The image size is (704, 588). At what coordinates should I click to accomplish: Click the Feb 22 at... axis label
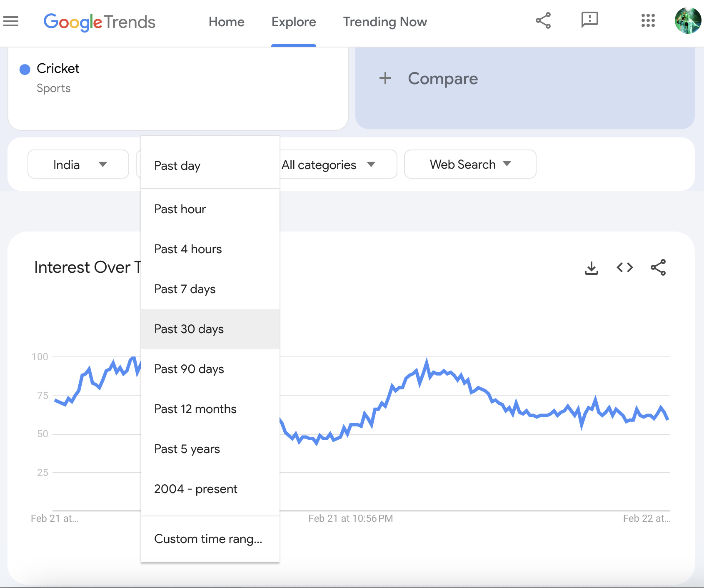pos(647,518)
